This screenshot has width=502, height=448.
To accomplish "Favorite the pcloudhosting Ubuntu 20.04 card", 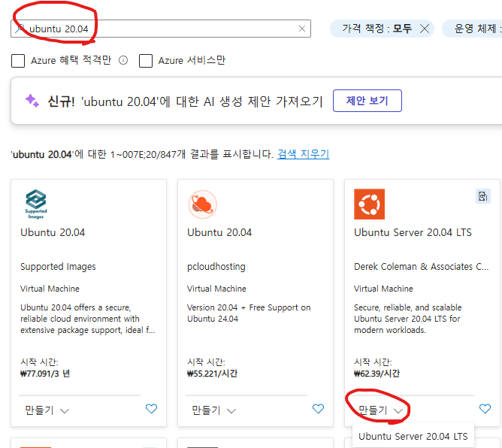I will click(x=318, y=409).
